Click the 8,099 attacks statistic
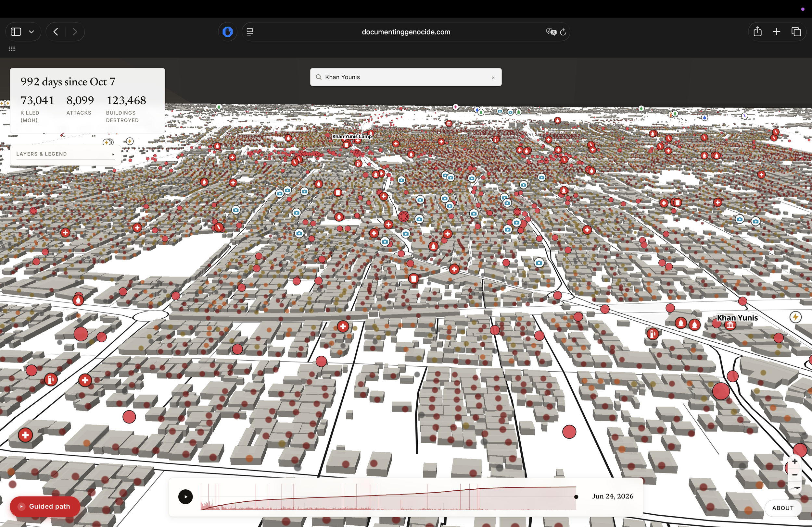 [x=80, y=100]
